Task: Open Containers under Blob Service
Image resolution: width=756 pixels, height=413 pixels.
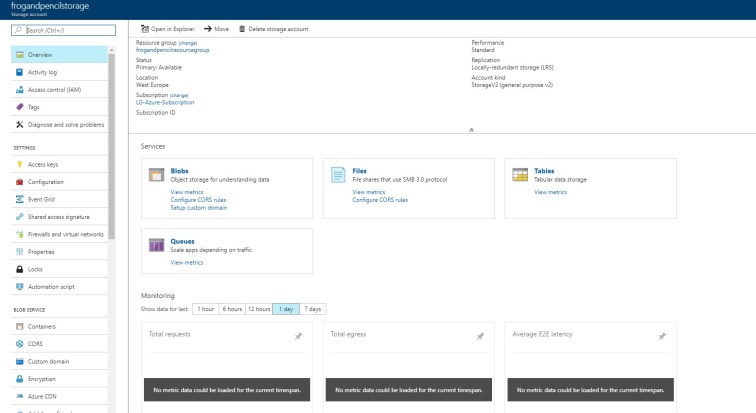Action: click(x=42, y=327)
